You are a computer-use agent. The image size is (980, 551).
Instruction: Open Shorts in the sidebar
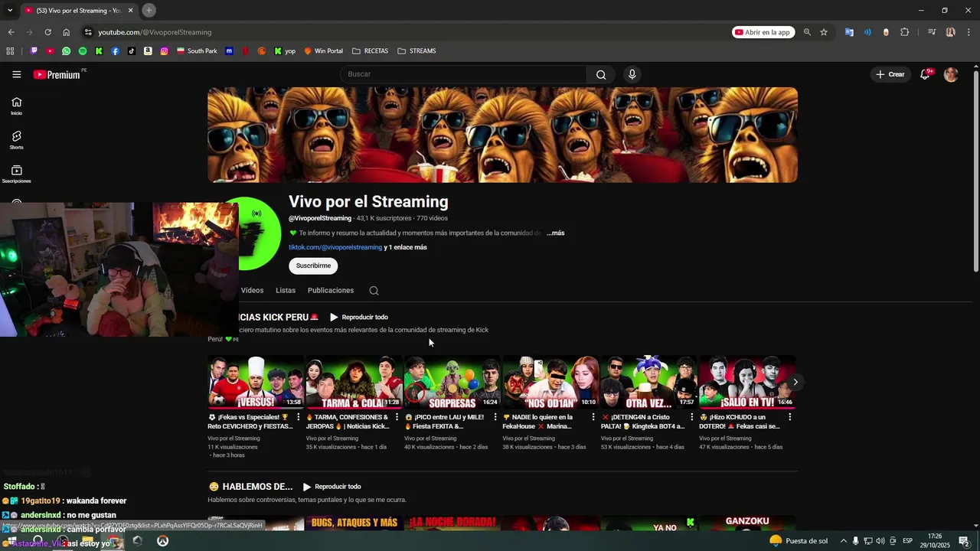(x=17, y=140)
